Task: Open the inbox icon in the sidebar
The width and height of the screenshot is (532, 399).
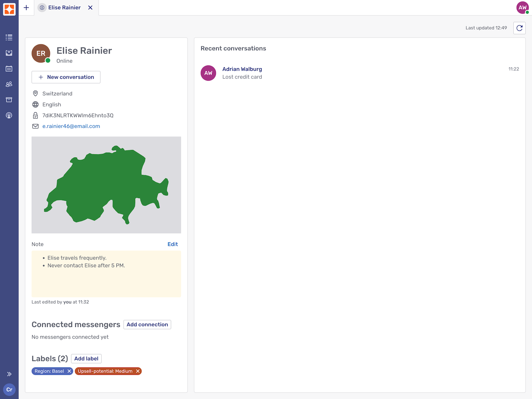Action: 9,53
